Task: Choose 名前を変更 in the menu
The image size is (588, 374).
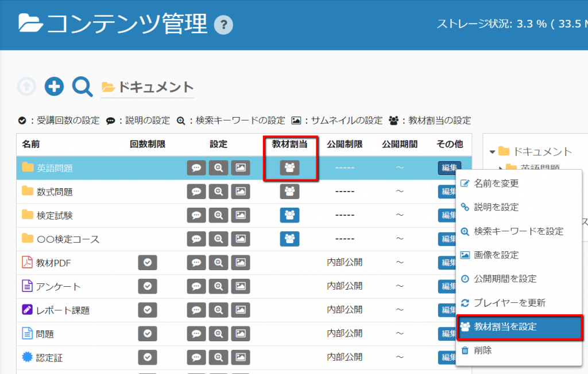Action: (496, 184)
